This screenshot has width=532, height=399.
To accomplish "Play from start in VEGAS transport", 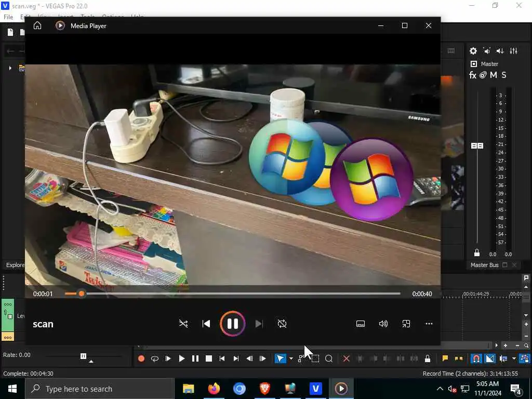I will [168, 358].
